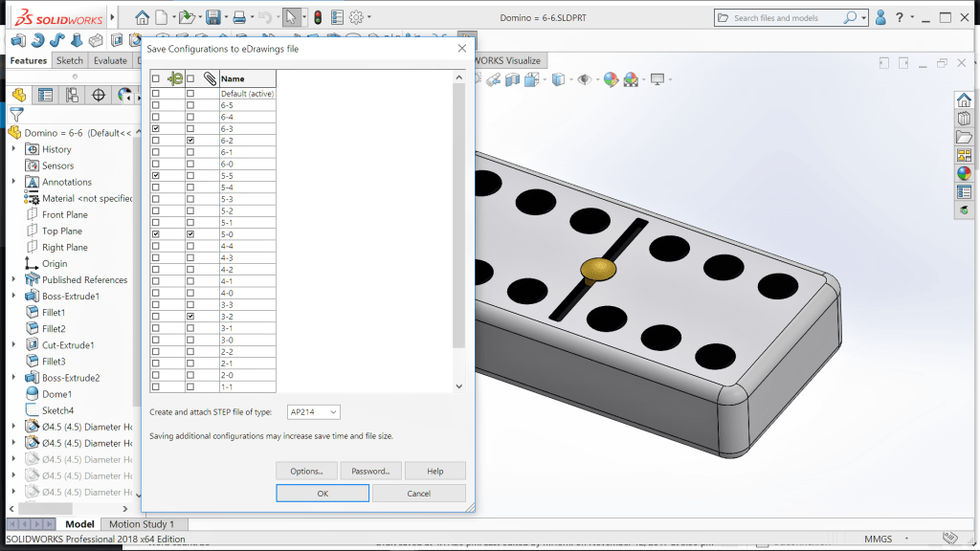Click the OK button in the dialog
980x551 pixels.
tap(323, 494)
